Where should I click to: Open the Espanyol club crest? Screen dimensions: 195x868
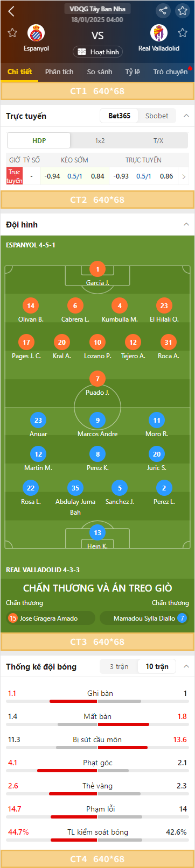pyautogui.click(x=36, y=33)
